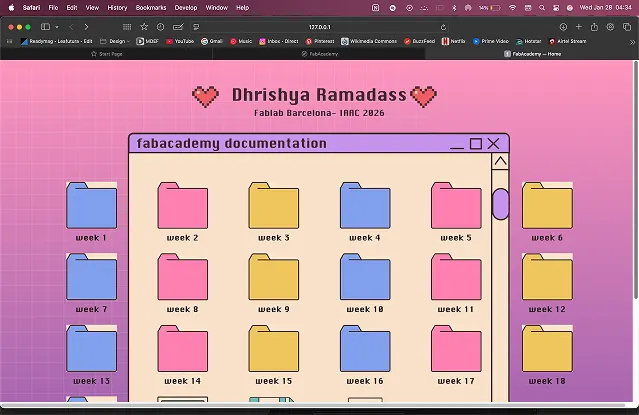Image resolution: width=639 pixels, height=415 pixels.
Task: Close the fabacademy documentation window
Action: pyautogui.click(x=494, y=143)
